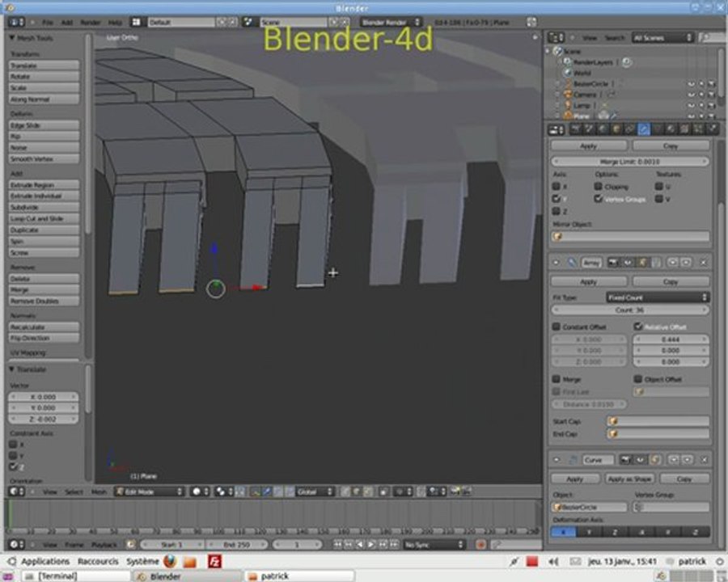The width and height of the screenshot is (728, 582).
Task: Click the Recalculate normals button
Action: tap(44, 327)
